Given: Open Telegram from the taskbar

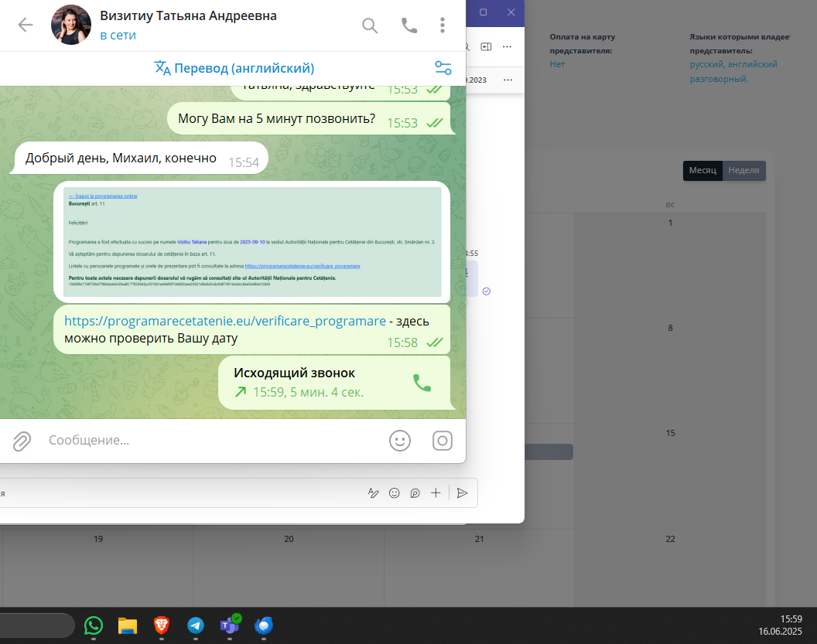Looking at the screenshot, I should coord(196,625).
